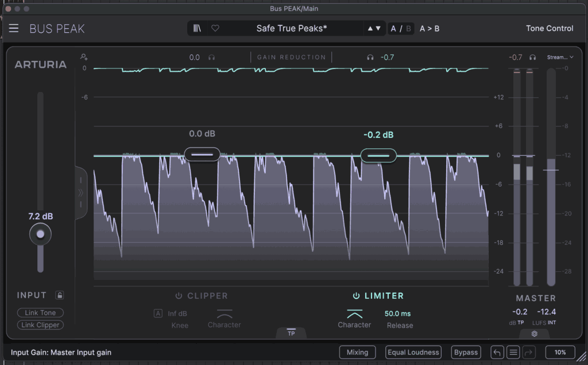Open the settings gear tab under MASTER
Screen dimensions: 588x365
(x=534, y=333)
